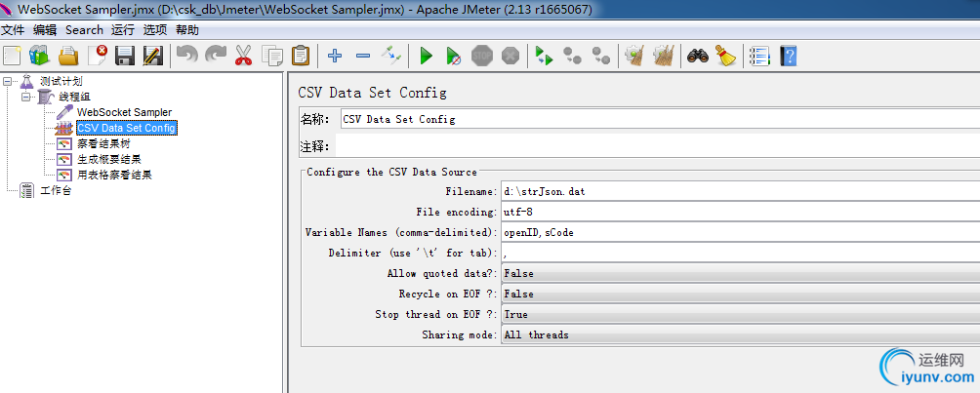The height and width of the screenshot is (393, 980).
Task: Click the Remote start all icon
Action: pos(545,56)
